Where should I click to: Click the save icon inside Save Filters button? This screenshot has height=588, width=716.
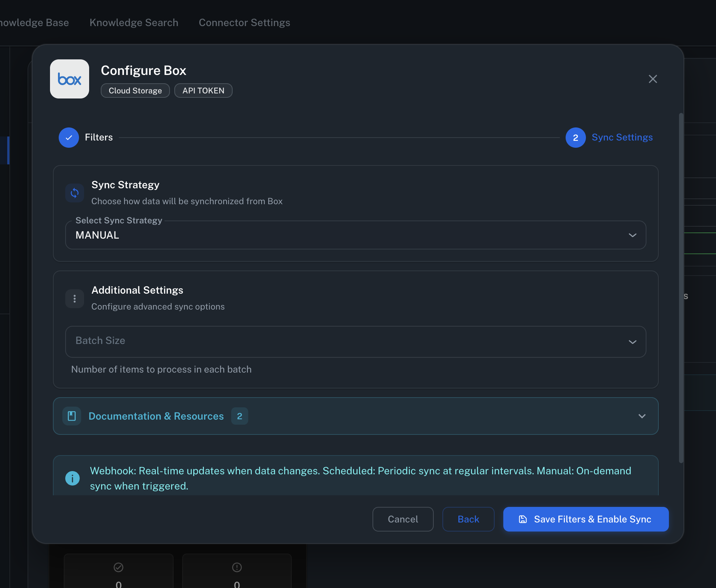tap(523, 519)
